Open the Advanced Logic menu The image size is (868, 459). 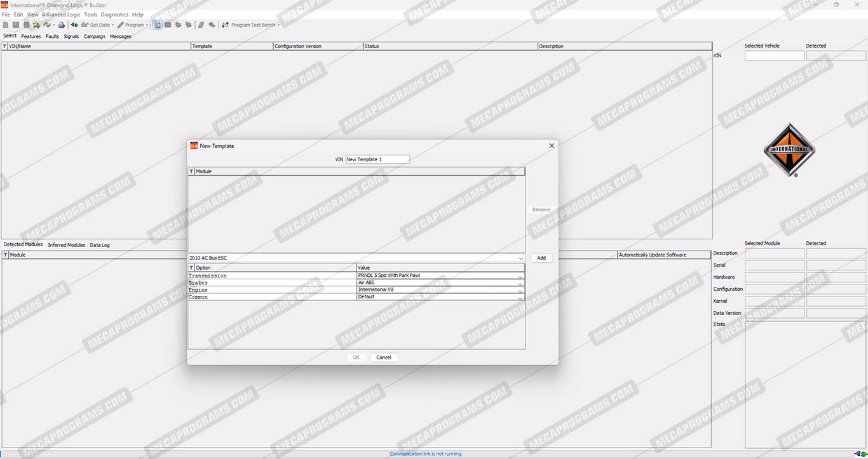61,15
